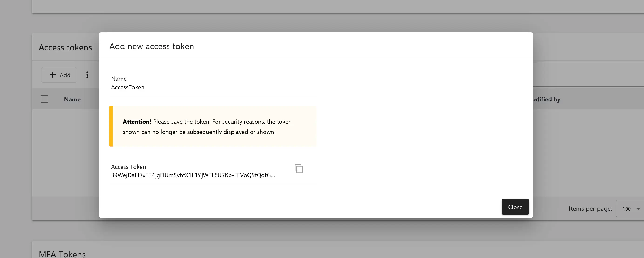Click the Name label in the dialog
This screenshot has height=258, width=644.
click(x=119, y=79)
